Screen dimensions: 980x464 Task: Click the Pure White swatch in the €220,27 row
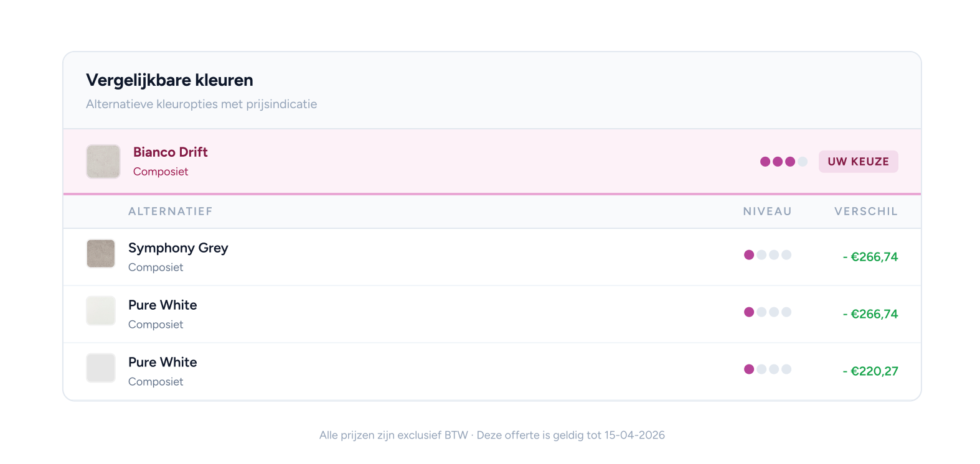tap(100, 368)
